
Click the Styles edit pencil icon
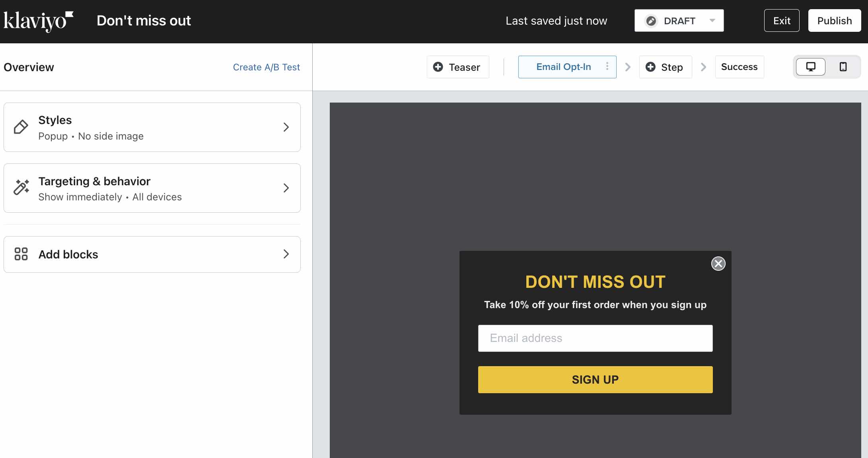pyautogui.click(x=19, y=127)
